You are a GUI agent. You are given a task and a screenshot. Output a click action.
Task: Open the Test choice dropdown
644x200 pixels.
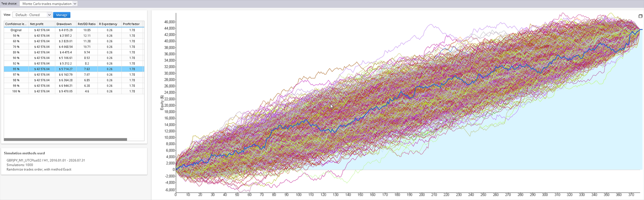[48, 4]
